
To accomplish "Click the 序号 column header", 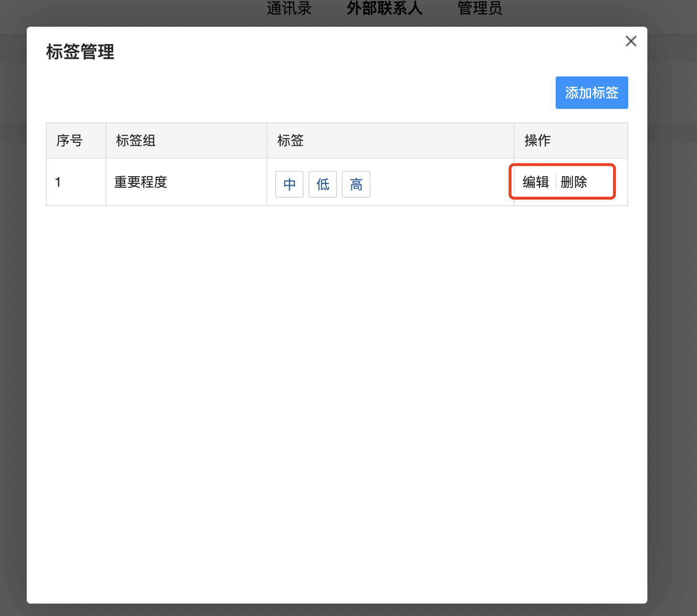I will tap(76, 140).
